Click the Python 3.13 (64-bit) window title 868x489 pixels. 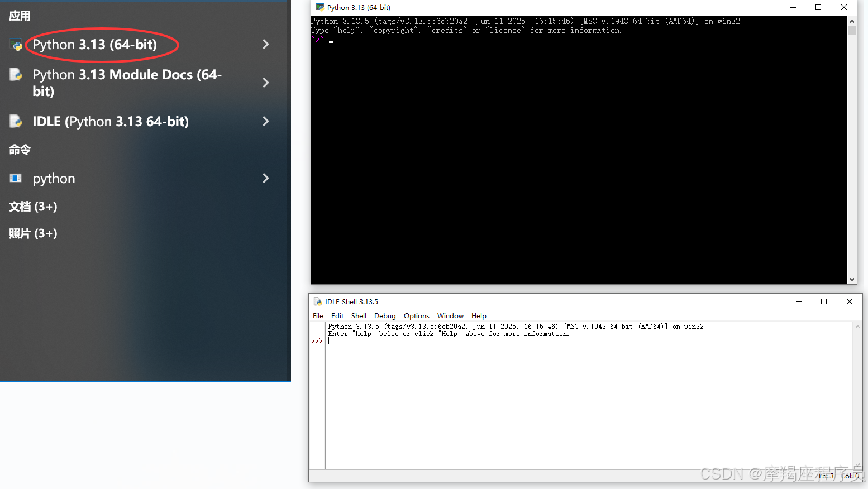[x=359, y=7]
